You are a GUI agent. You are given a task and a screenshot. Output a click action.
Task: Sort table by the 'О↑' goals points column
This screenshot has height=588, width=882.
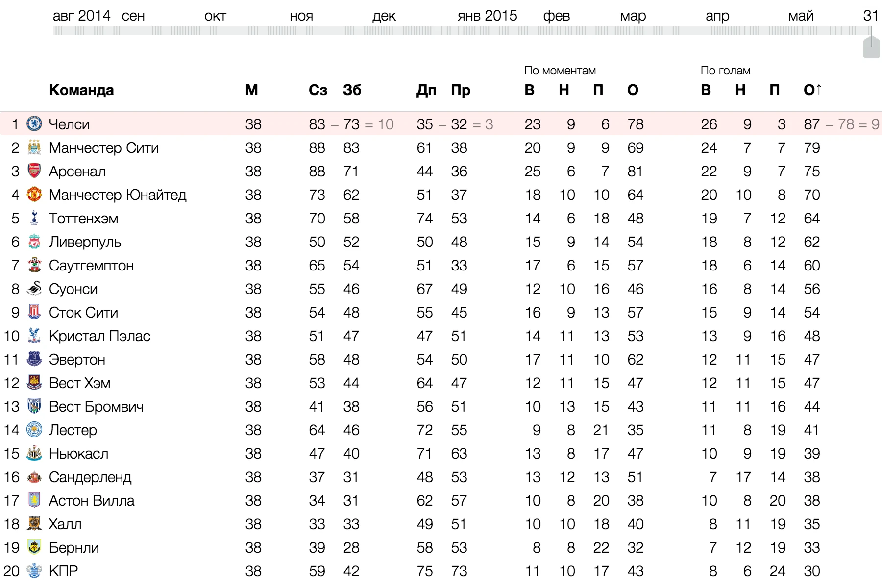(x=813, y=90)
